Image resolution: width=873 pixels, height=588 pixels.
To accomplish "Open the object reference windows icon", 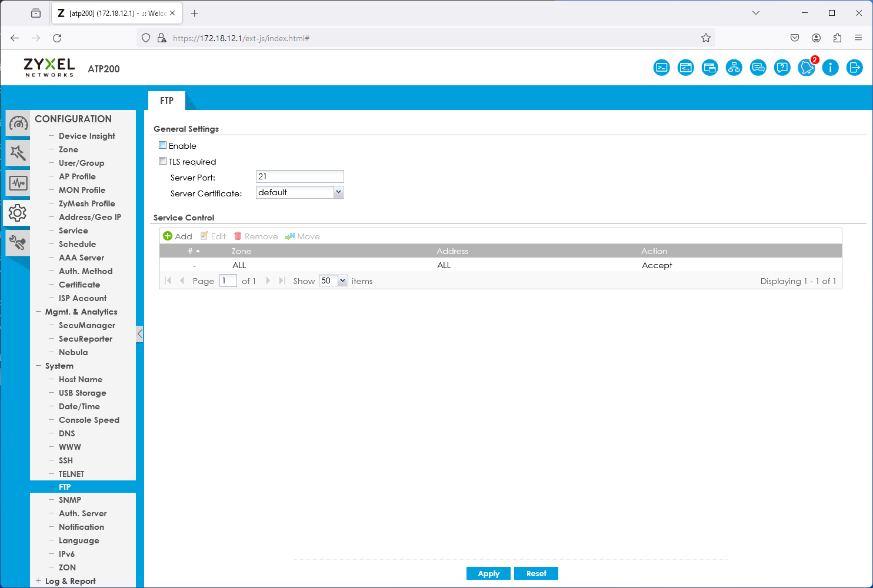I will 710,68.
